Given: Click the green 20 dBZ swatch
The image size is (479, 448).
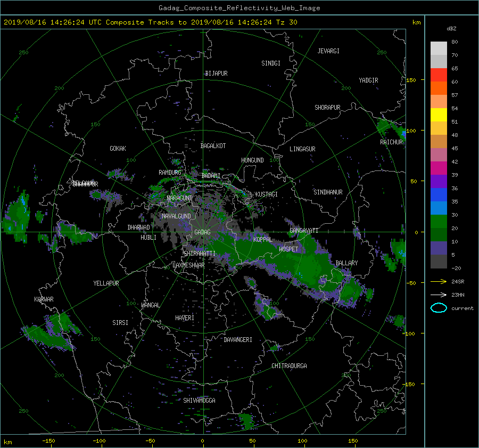Looking at the screenshot, I should point(439,221).
